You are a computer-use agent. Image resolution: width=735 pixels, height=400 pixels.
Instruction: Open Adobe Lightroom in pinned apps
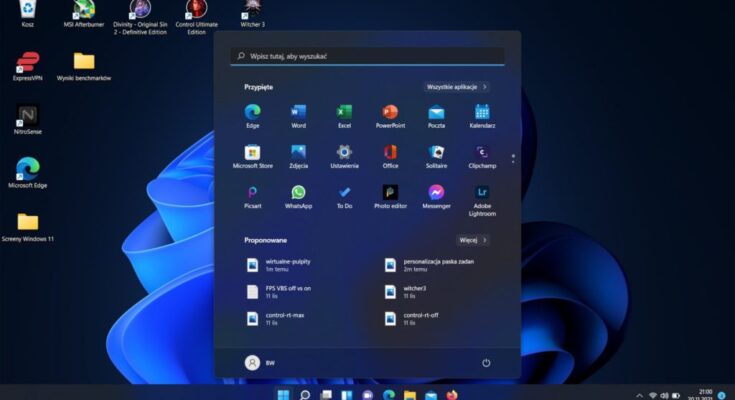click(482, 192)
